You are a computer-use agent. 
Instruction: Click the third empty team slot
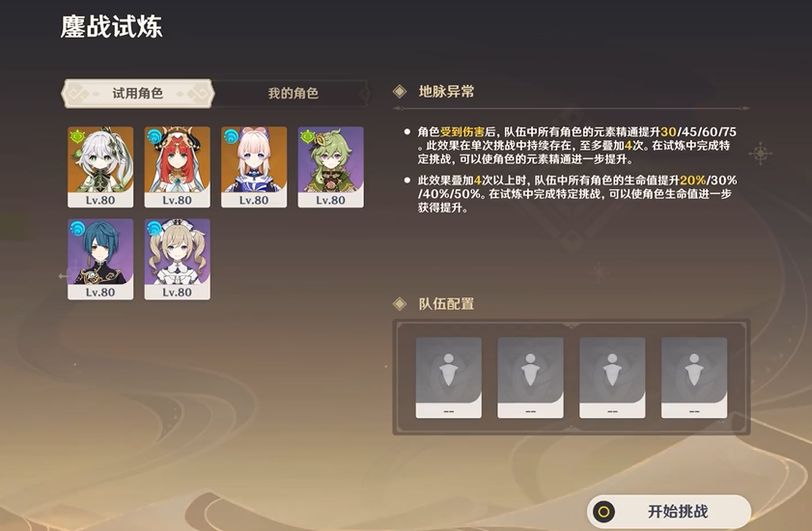click(612, 377)
